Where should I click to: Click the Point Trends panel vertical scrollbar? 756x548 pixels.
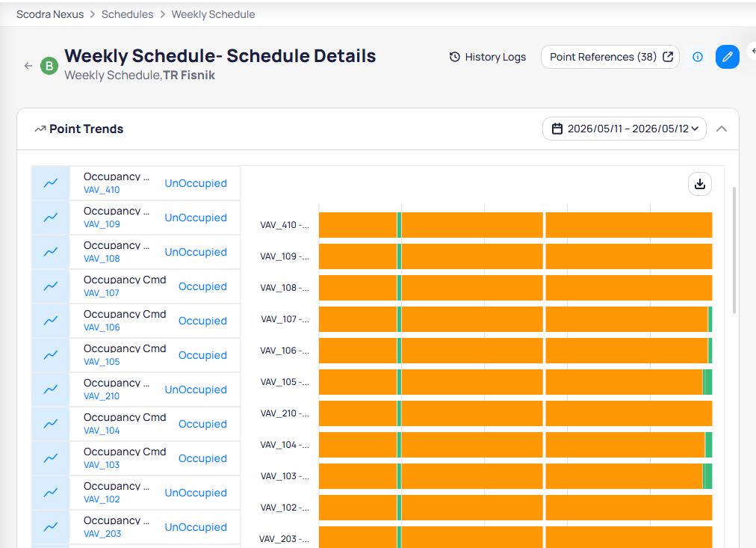point(734,250)
